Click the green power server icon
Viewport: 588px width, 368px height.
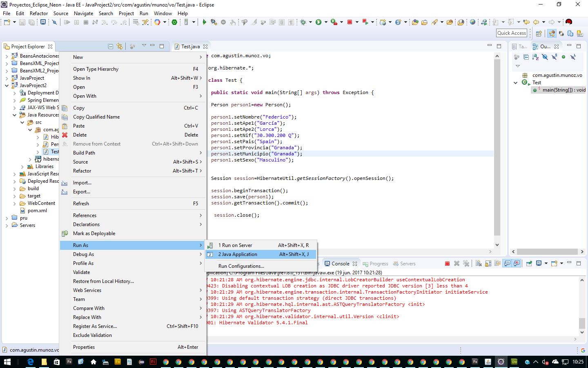[x=174, y=22]
